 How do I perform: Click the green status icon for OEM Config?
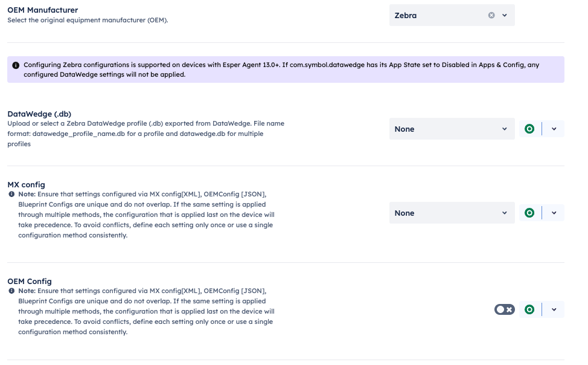pyautogui.click(x=529, y=309)
